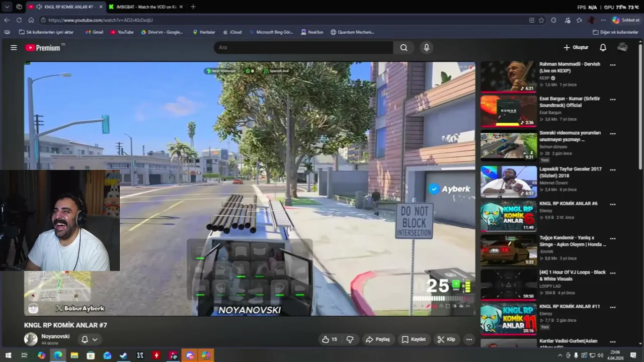The image size is (644, 362).
Task: Open the notifications bell in YouTube header
Action: [x=603, y=48]
